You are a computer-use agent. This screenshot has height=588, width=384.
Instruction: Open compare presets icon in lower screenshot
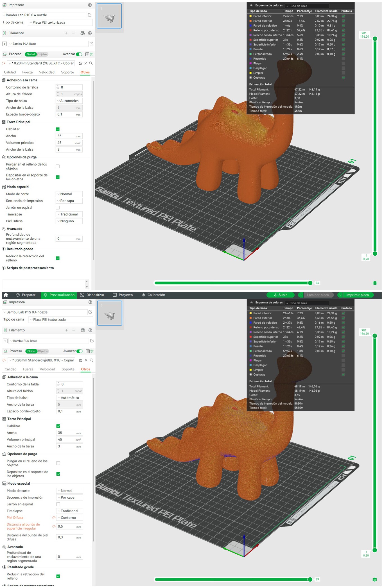point(92,351)
